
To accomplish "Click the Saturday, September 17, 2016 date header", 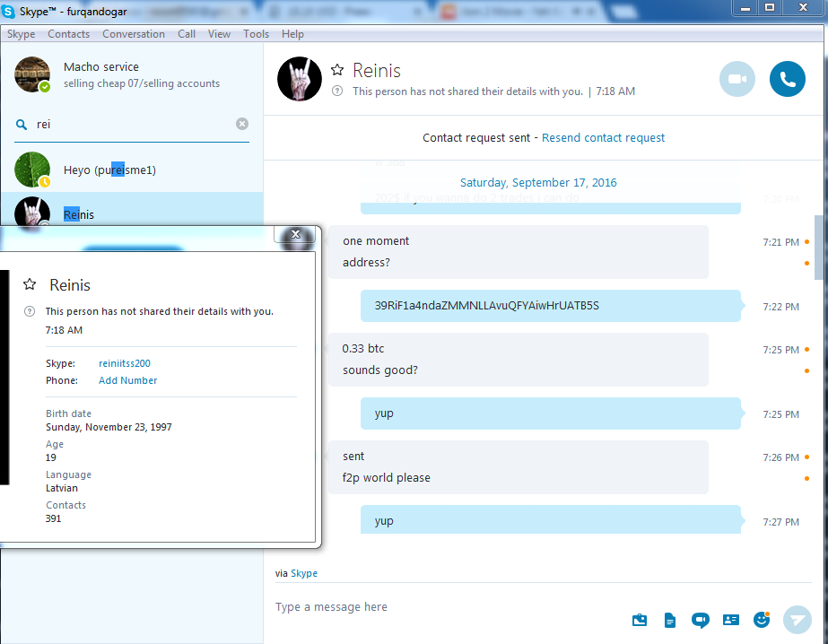I will coord(538,183).
